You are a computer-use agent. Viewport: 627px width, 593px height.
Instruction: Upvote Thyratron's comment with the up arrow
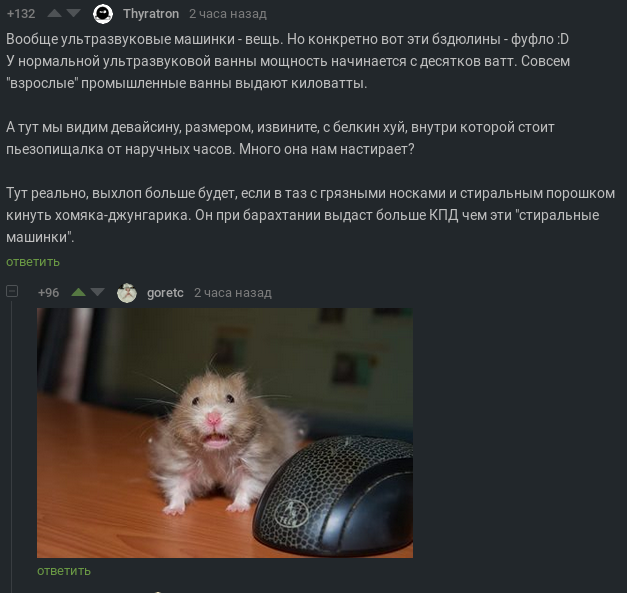(54, 14)
